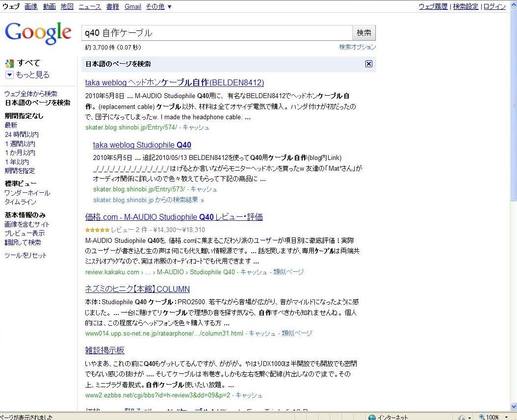
Task: Filter results to 1 週間以内
Action: click(20, 144)
